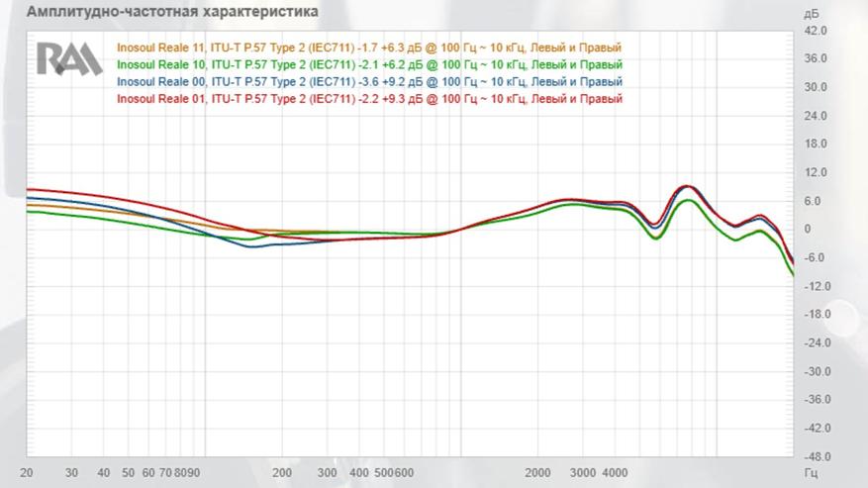Select the Inosoul Reale 10 legend entry
This screenshot has width=868, height=488.
(370, 64)
